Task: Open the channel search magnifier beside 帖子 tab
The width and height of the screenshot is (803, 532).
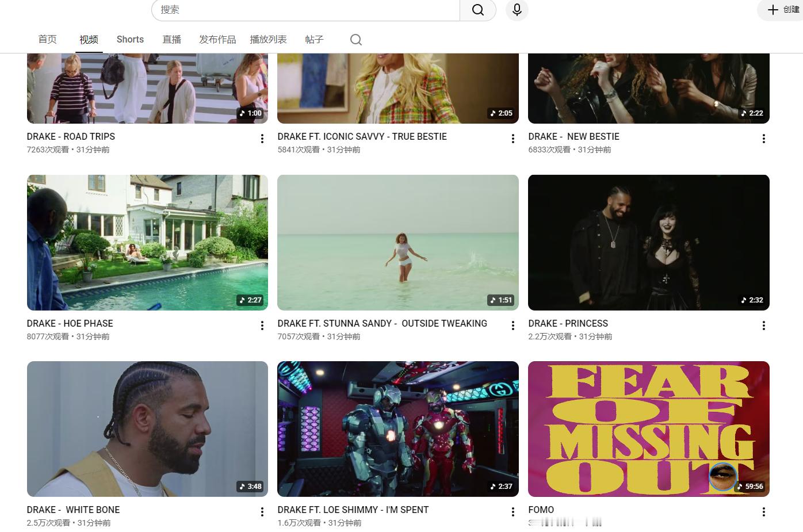Action: pyautogui.click(x=356, y=40)
